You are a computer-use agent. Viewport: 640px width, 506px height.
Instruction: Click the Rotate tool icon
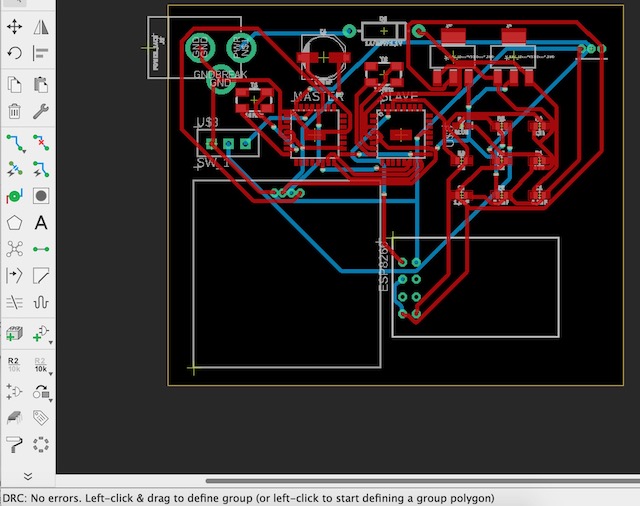[14, 53]
